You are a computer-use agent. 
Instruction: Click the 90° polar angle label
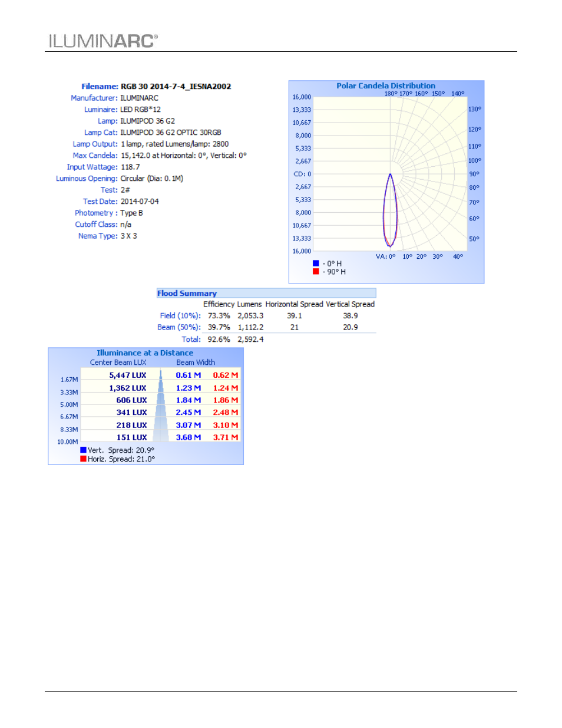click(x=474, y=174)
